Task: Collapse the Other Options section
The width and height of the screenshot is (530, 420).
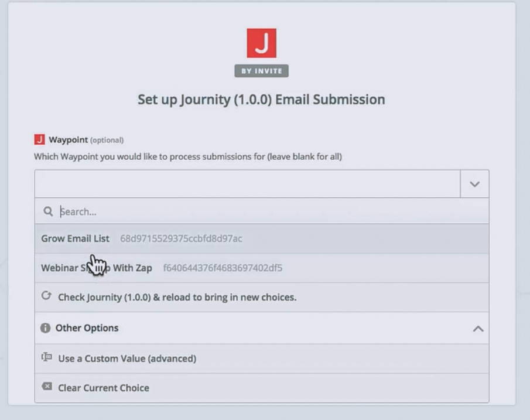Action: 478,329
